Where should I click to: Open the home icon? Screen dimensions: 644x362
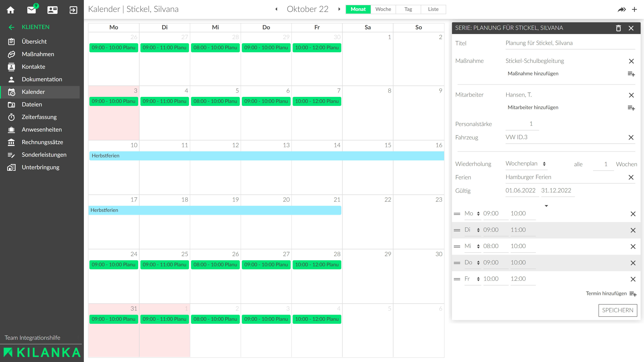click(x=11, y=10)
